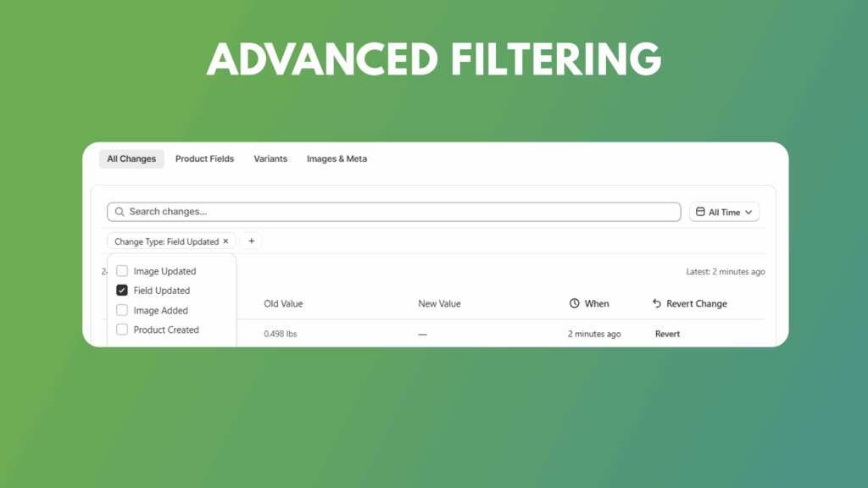868x488 pixels.
Task: Select the Product Created checkbox
Action: 122,330
